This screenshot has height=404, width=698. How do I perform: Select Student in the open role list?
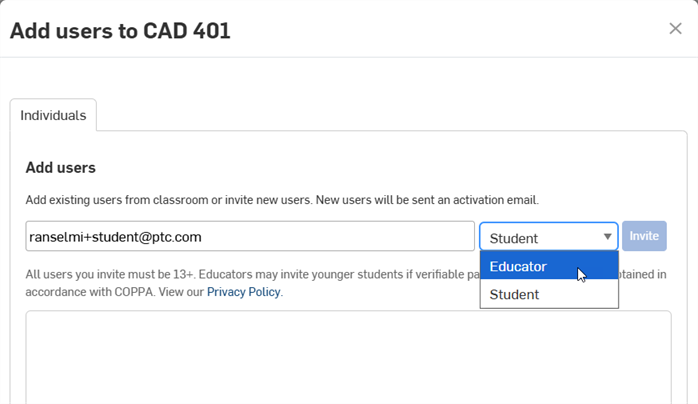coord(549,294)
